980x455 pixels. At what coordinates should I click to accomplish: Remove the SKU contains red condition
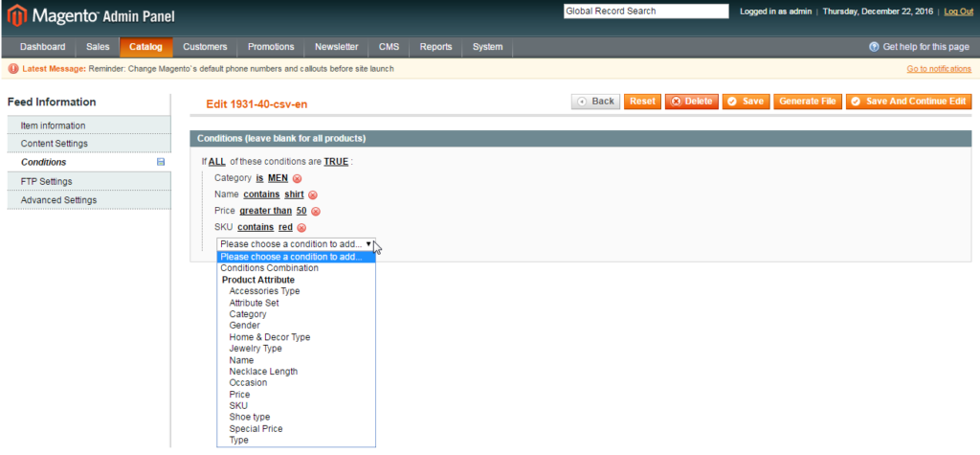[x=301, y=228]
